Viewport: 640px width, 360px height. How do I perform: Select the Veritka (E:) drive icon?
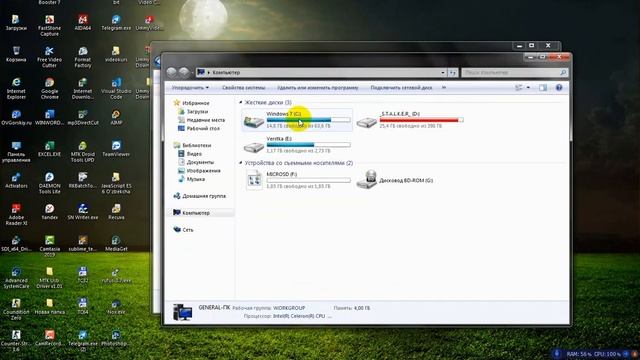coord(253,146)
